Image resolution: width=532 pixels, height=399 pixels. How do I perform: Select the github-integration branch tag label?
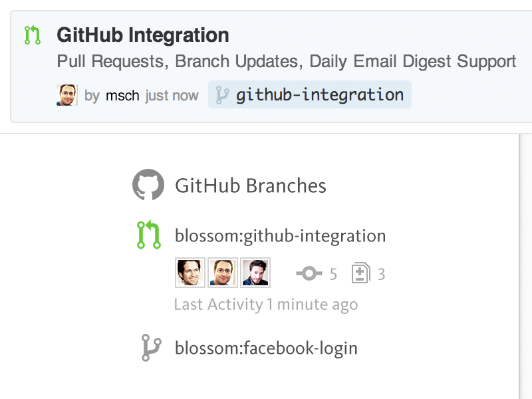(319, 95)
